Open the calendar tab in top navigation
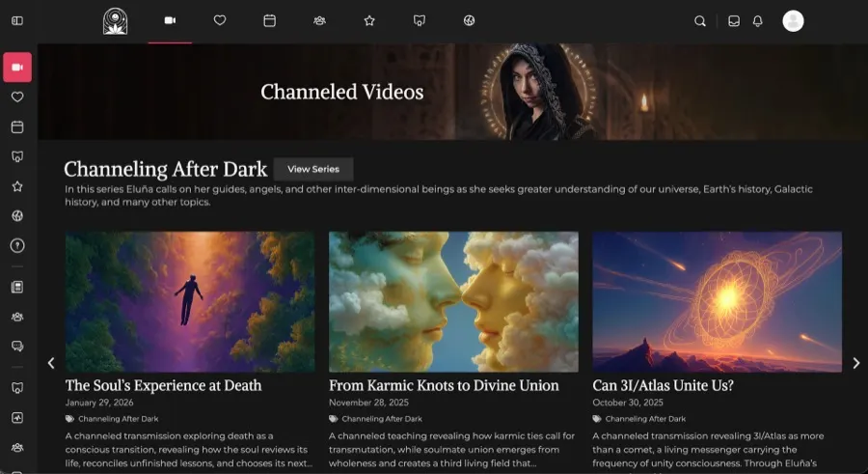The width and height of the screenshot is (868, 474). tap(270, 20)
